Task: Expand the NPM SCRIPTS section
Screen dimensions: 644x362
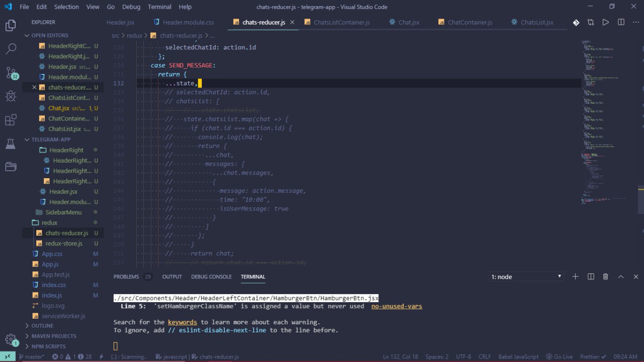Action: click(x=48, y=346)
